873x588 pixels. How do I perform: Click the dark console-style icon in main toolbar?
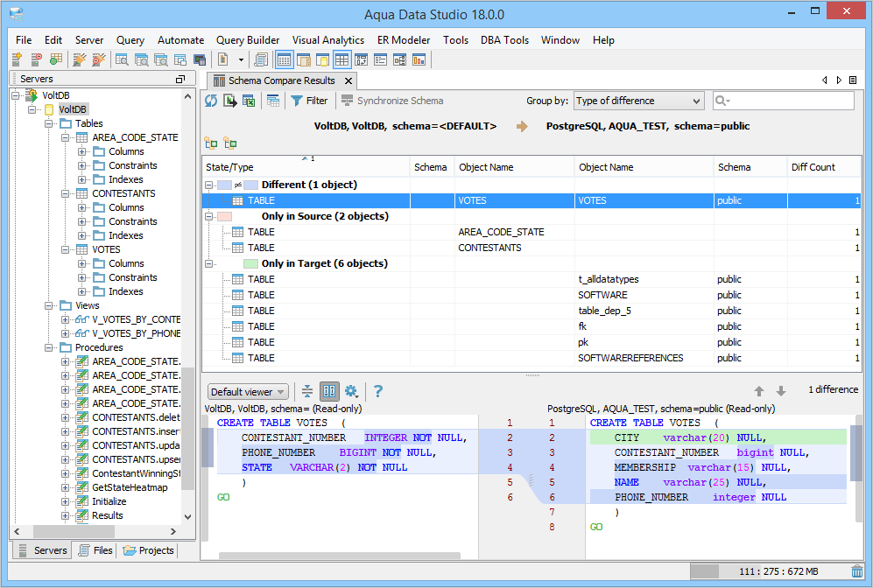click(200, 59)
